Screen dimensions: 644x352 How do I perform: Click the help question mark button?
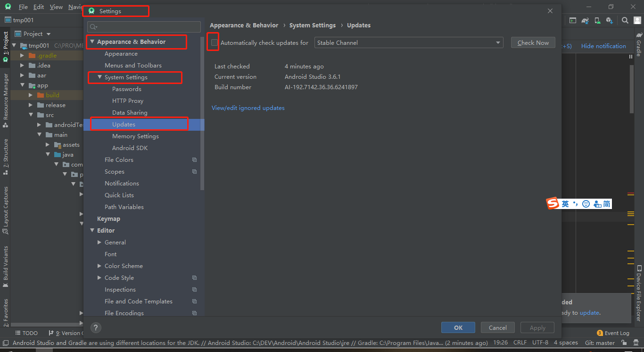tap(96, 328)
